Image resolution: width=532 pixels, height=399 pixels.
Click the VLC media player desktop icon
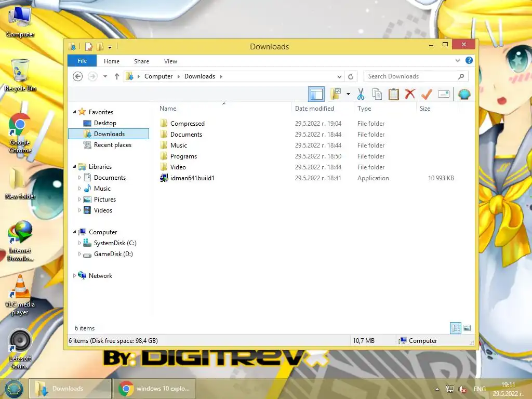[x=20, y=295]
